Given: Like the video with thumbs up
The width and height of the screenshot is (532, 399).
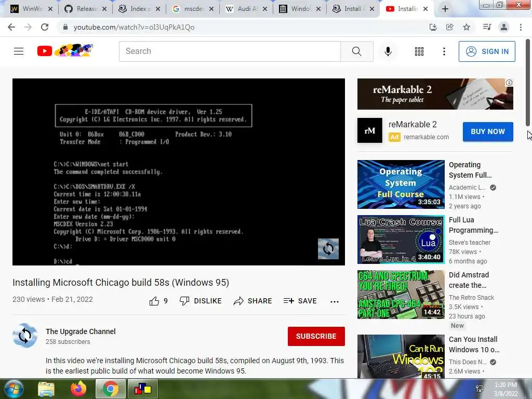Looking at the screenshot, I should pyautogui.click(x=158, y=301).
